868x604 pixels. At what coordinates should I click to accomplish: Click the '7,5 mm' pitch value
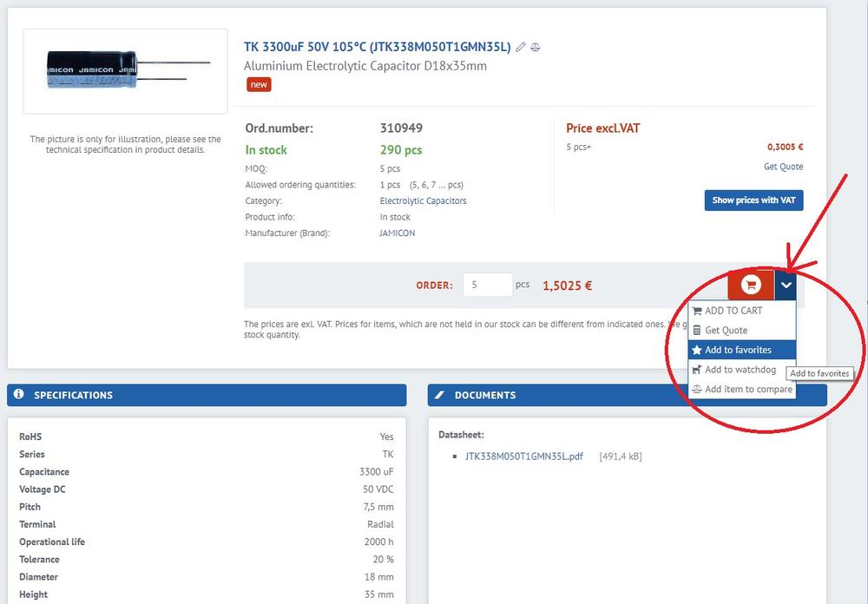pos(378,507)
